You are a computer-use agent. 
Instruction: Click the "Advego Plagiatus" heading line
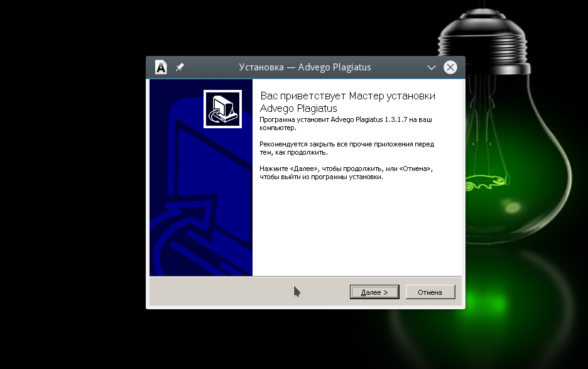pyautogui.click(x=298, y=107)
